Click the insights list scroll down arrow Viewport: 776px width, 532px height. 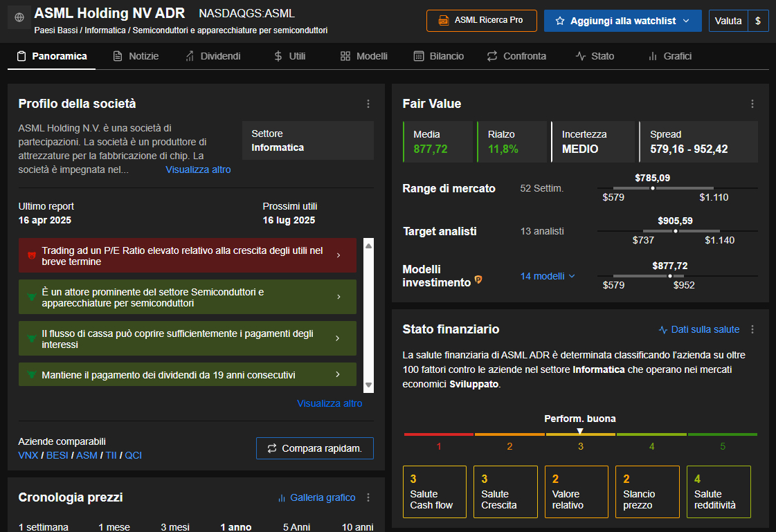[x=369, y=385]
